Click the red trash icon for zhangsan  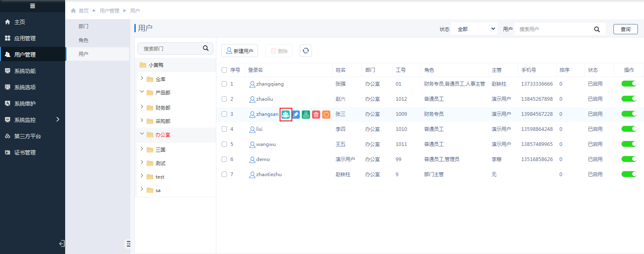(316, 115)
